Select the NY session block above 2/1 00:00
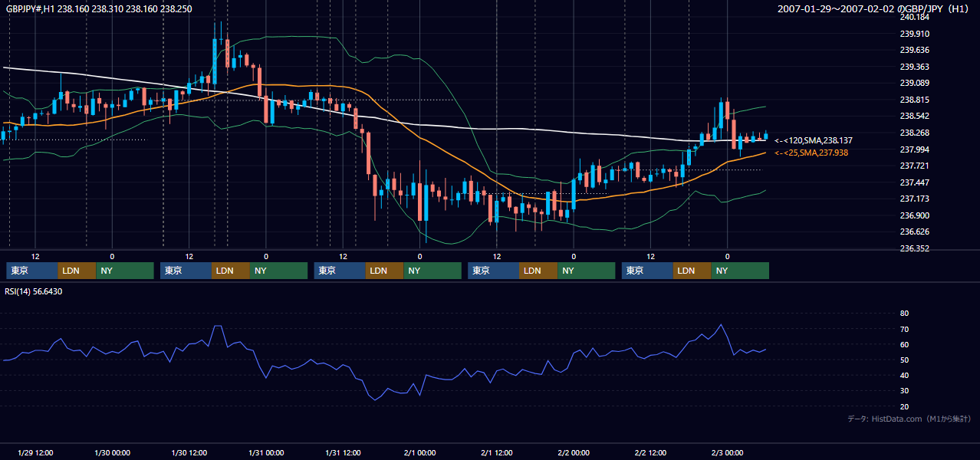Viewport: 980px width, 460px height. point(432,271)
